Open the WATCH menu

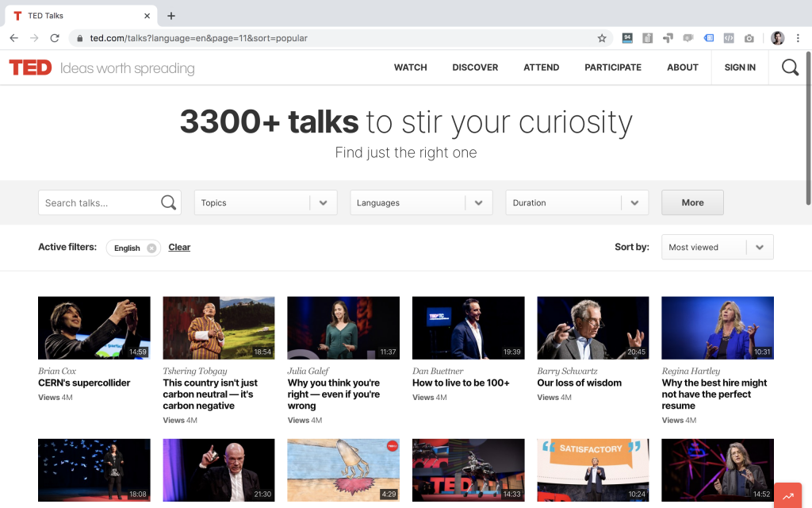410,67
